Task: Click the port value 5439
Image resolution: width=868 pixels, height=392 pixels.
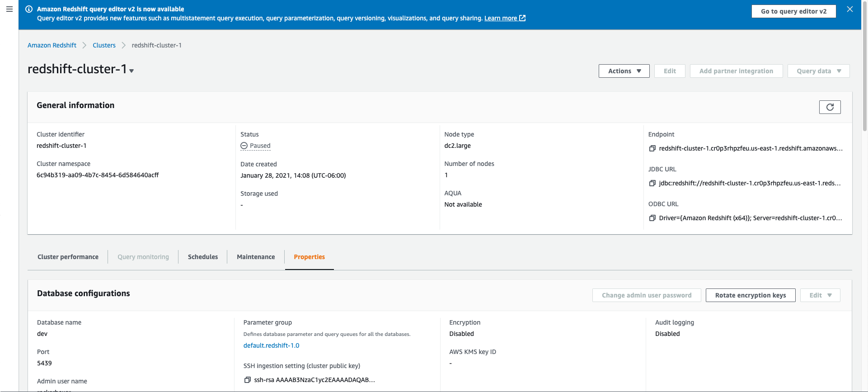Action: (x=44, y=363)
